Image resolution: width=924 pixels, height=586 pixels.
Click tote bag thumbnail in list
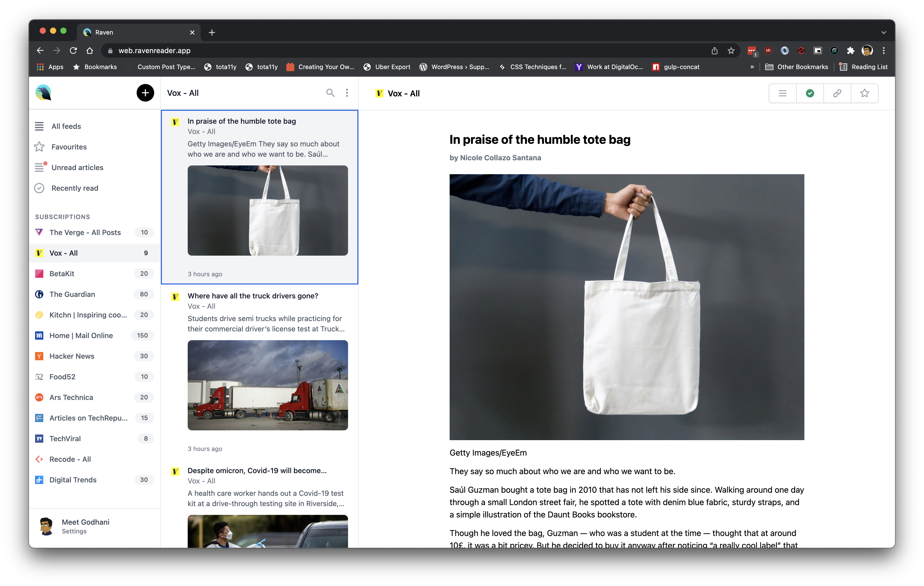[x=267, y=211]
